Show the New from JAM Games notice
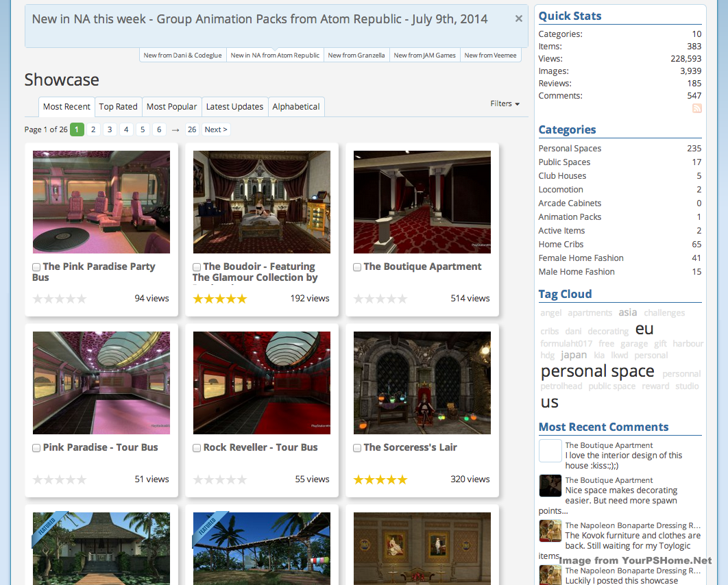Viewport: 728px width, 585px height. 425,55
